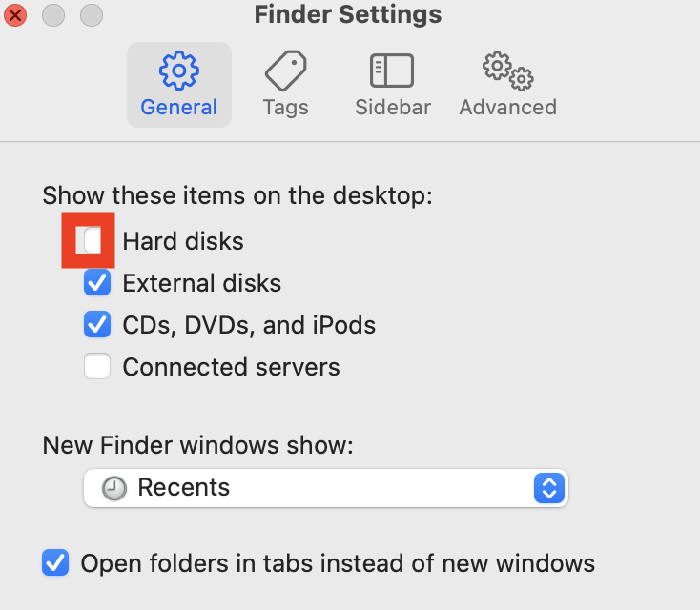Turn off Open folders in tabs checkbox

pos(55,562)
